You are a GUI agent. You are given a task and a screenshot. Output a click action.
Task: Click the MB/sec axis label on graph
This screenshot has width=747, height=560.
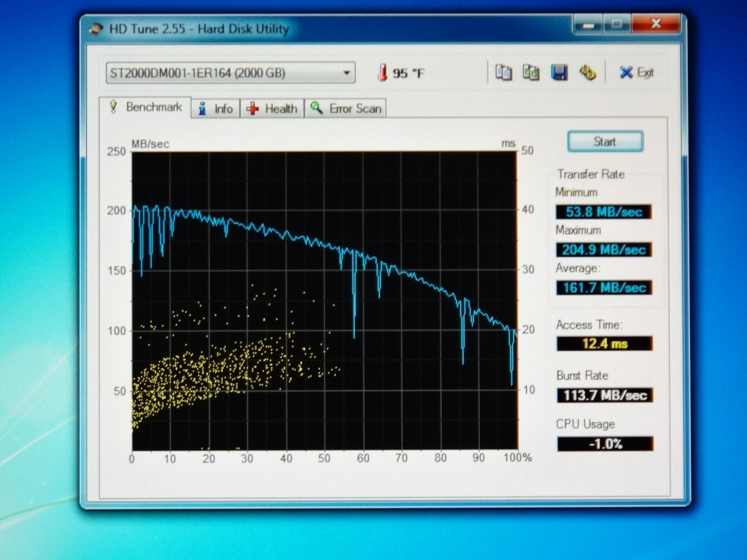[x=150, y=144]
